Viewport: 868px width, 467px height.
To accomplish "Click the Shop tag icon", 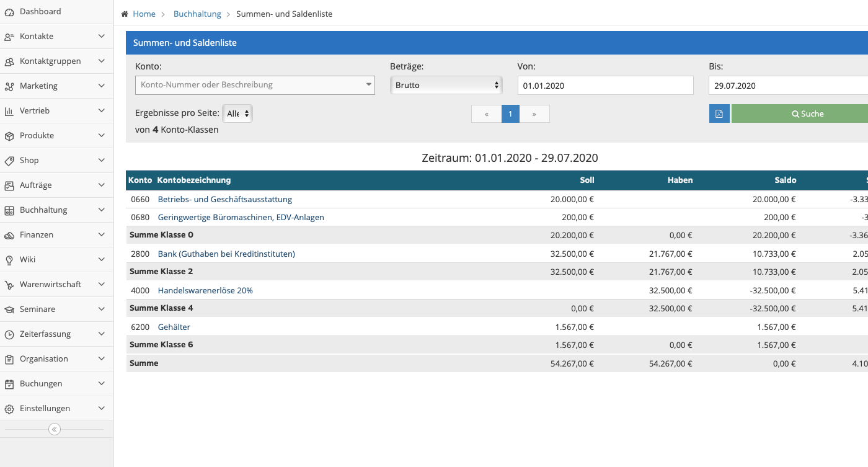I will pos(9,161).
